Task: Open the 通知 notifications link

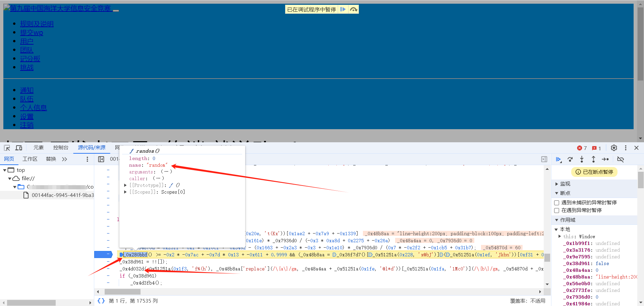Action: (x=27, y=90)
